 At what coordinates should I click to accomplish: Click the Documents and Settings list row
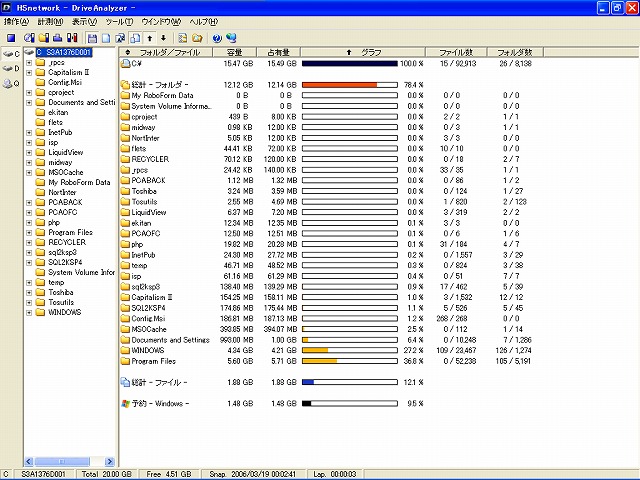tap(327, 340)
